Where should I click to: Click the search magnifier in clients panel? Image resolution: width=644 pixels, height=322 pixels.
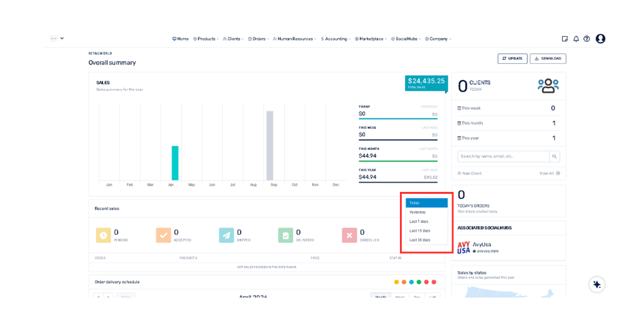[554, 156]
